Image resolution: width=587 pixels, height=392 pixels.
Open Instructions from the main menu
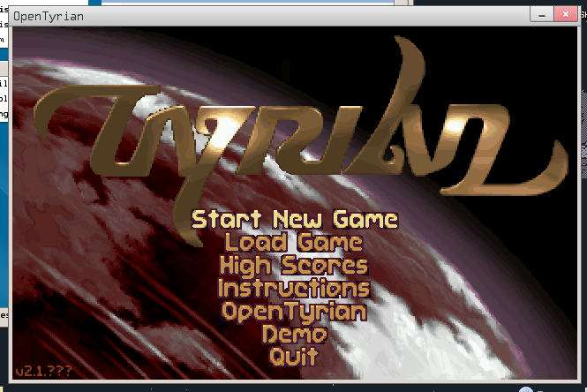(x=294, y=288)
